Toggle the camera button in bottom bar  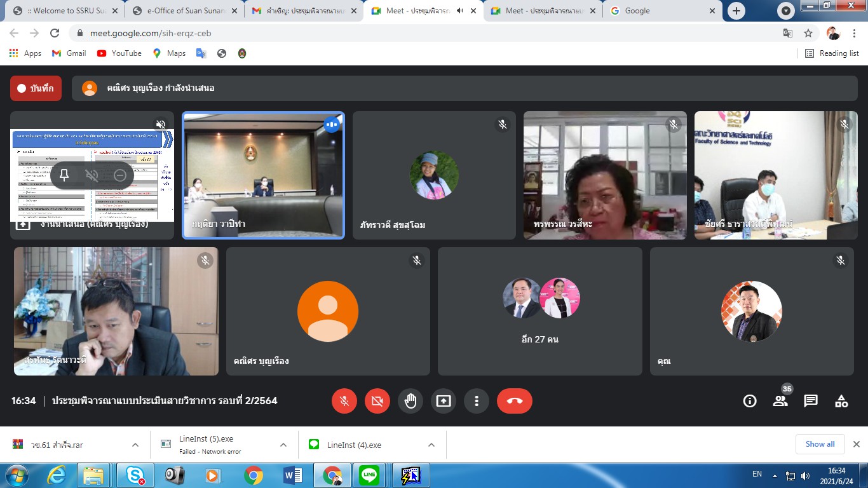(x=377, y=401)
